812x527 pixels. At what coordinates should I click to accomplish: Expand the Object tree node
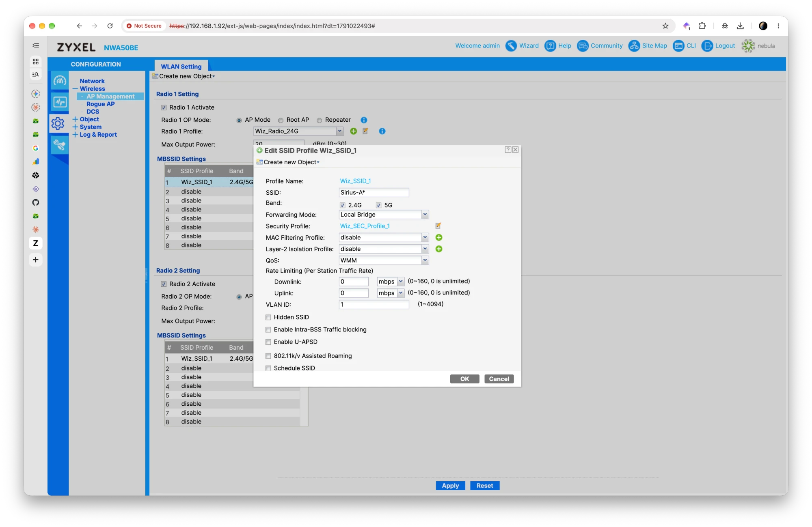[x=75, y=119]
